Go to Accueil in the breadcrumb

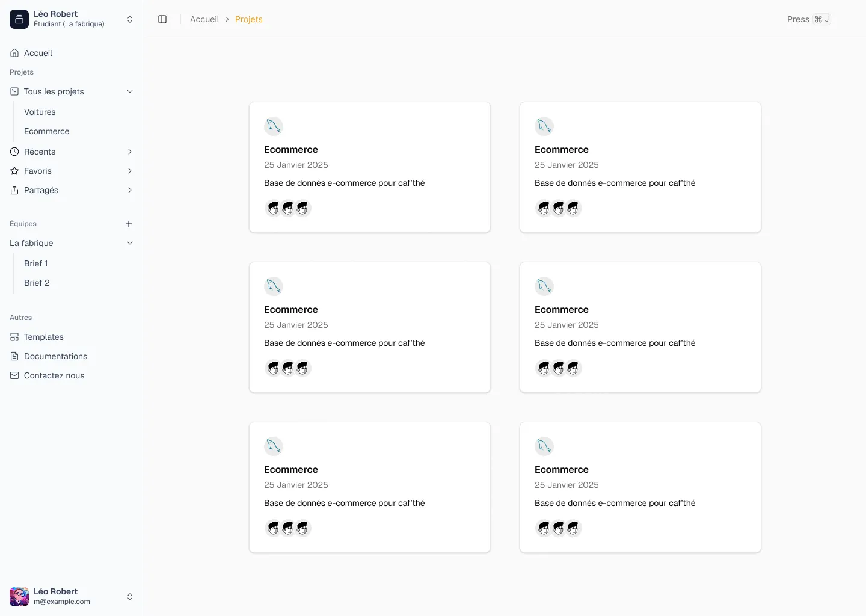pyautogui.click(x=204, y=19)
